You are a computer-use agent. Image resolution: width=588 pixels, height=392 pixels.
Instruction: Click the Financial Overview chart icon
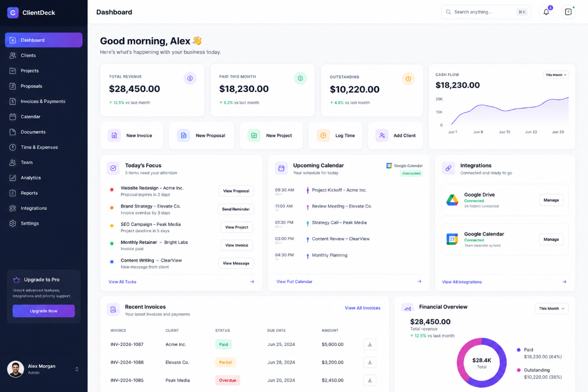click(x=408, y=308)
